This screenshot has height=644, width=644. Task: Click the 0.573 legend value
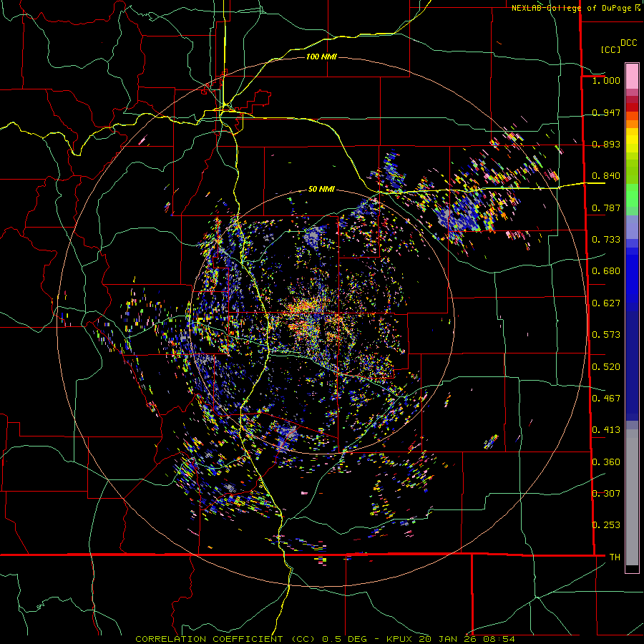(606, 335)
